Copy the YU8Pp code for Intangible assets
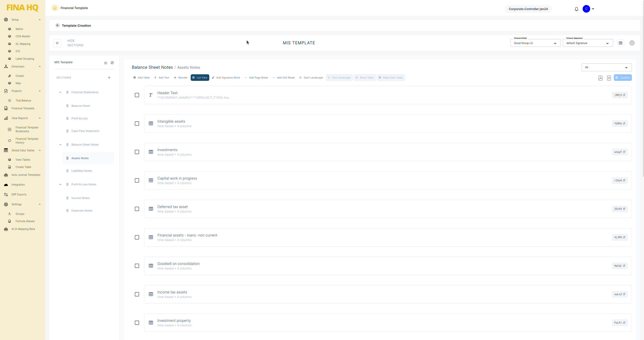This screenshot has width=644, height=340. pos(620,123)
